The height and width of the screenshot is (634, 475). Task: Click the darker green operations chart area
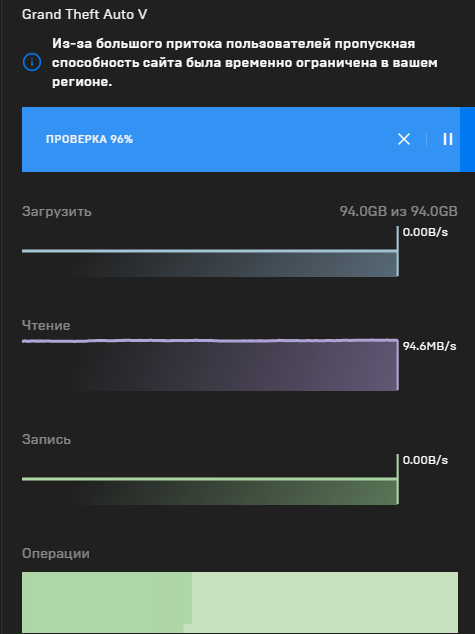[107, 602]
